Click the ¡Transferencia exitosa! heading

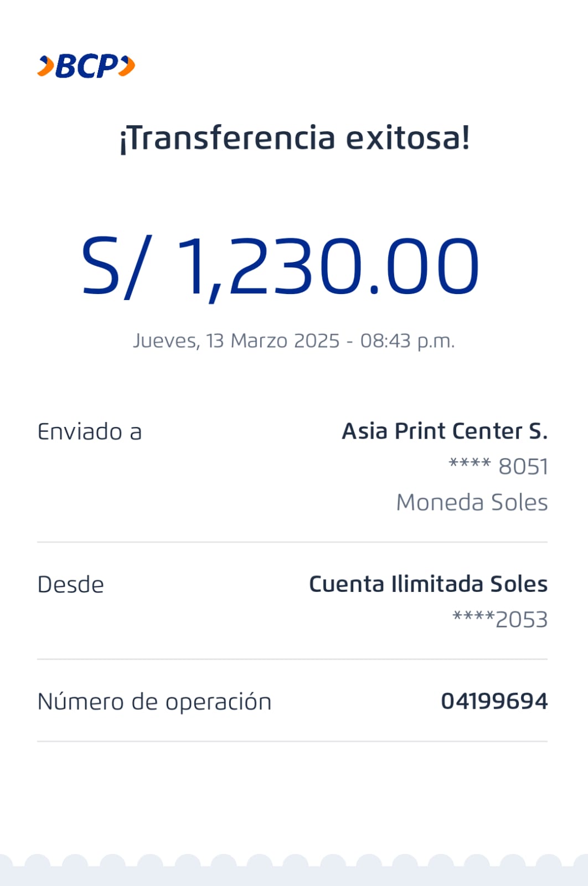295,138
